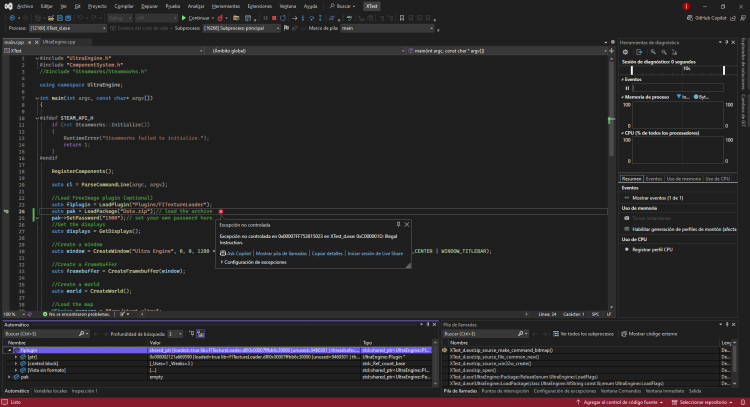Click the red exception error icon in editor
This screenshot has height=407, width=750.
[x=219, y=213]
